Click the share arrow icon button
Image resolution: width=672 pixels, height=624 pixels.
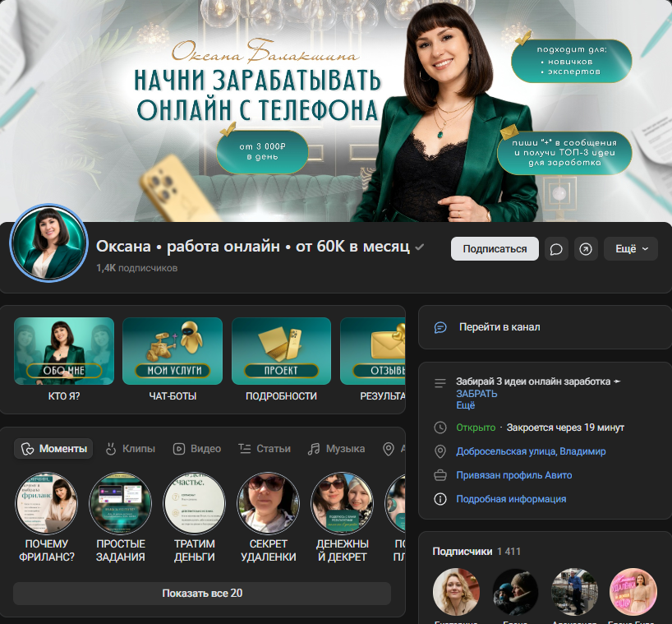[x=586, y=249]
